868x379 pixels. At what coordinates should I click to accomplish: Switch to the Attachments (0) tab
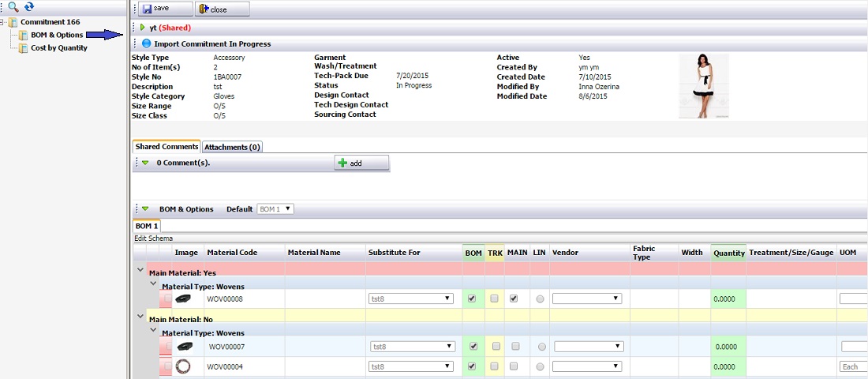233,147
